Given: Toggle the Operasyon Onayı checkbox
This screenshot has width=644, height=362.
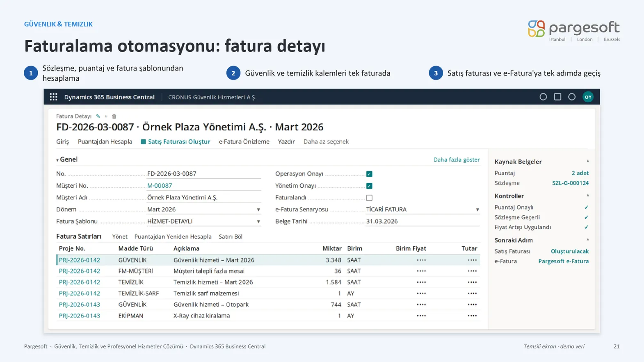Looking at the screenshot, I should click(x=369, y=174).
